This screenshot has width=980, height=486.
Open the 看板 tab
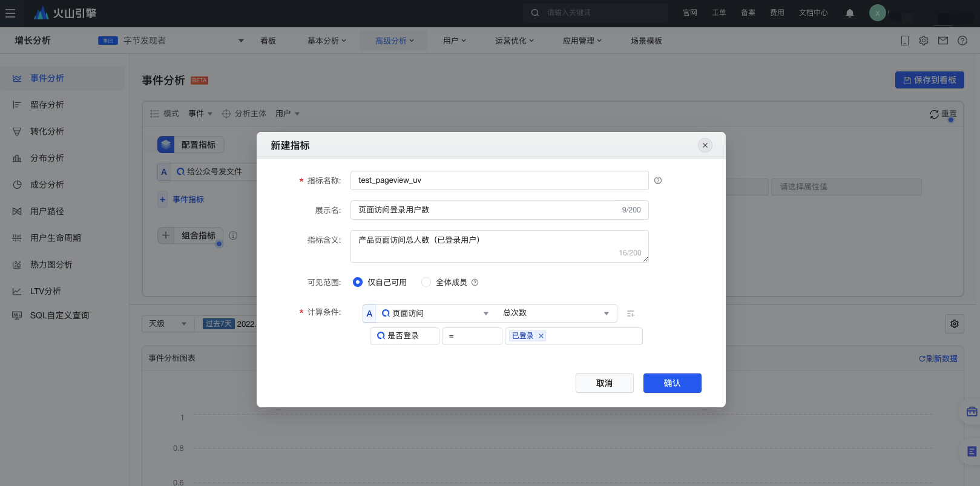[268, 41]
